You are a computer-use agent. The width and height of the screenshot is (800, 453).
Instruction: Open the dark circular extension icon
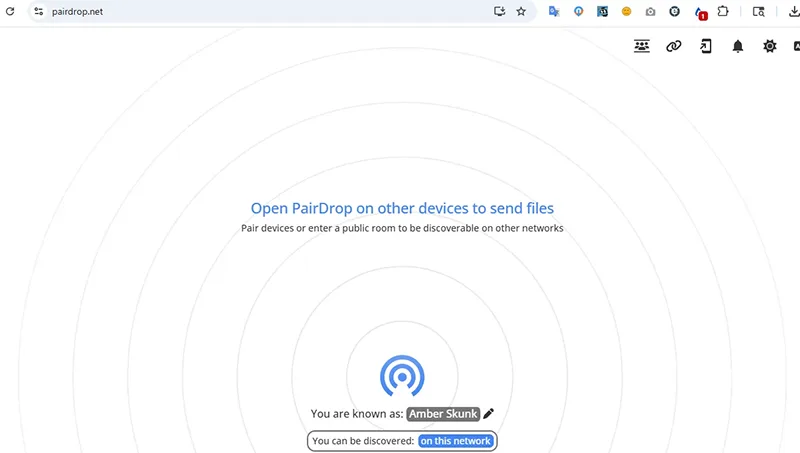pos(674,11)
